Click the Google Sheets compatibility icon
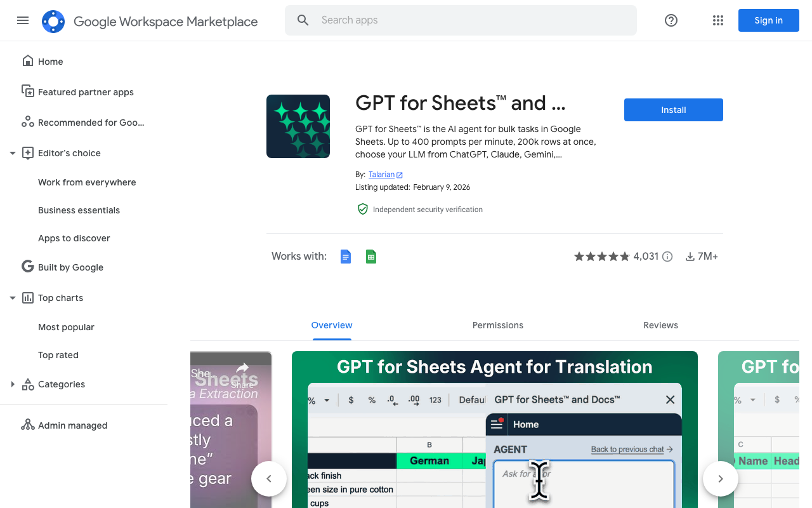The height and width of the screenshot is (508, 812). point(370,257)
